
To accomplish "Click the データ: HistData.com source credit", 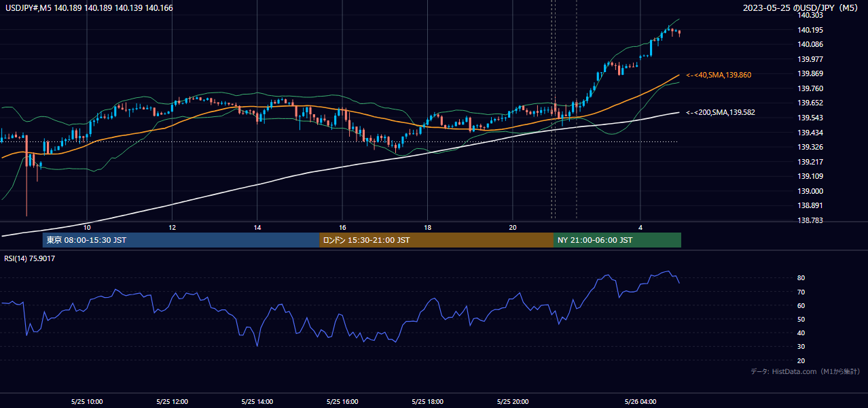I will [806, 371].
